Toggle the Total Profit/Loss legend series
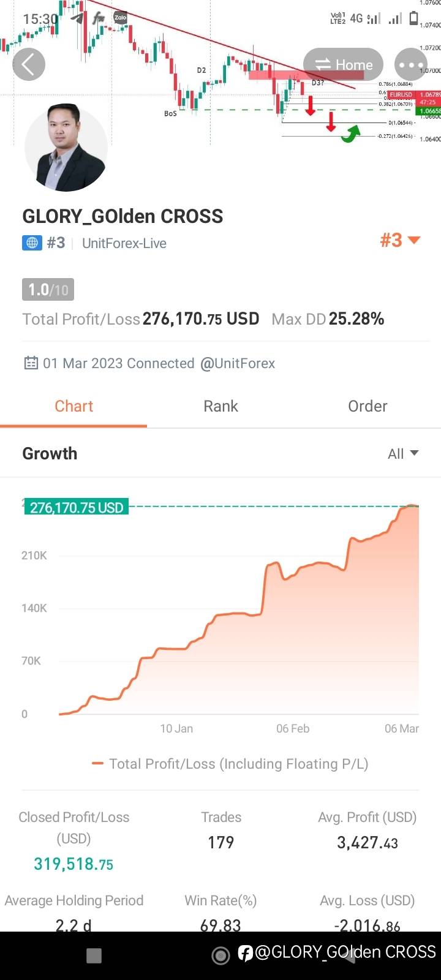 point(230,764)
